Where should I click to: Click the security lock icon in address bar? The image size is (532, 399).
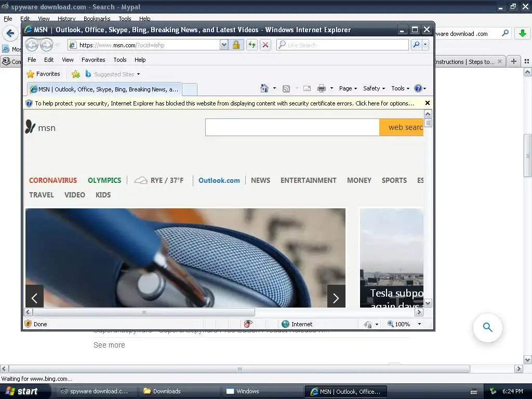[x=236, y=45]
